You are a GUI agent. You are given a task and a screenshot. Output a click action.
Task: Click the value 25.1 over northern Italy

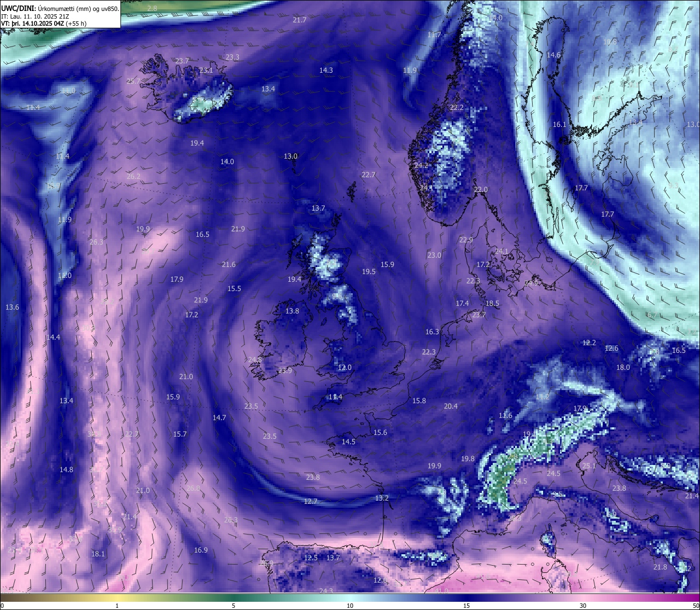589,466
